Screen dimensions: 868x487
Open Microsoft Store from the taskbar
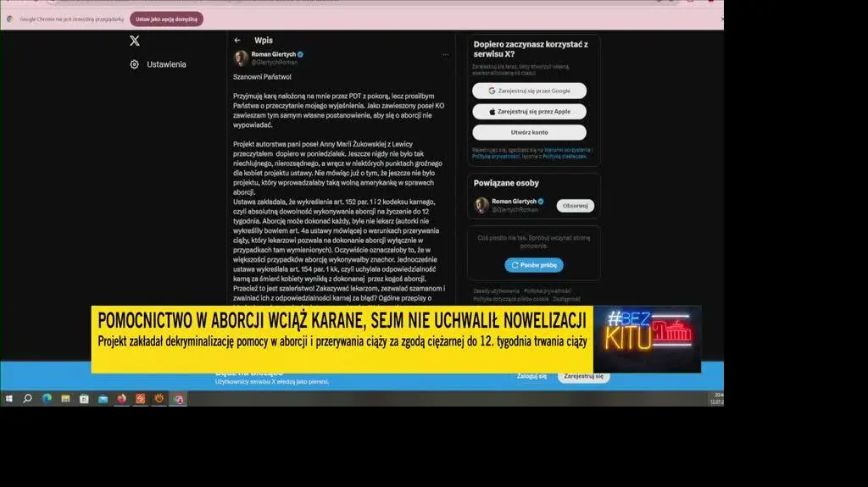point(84,398)
